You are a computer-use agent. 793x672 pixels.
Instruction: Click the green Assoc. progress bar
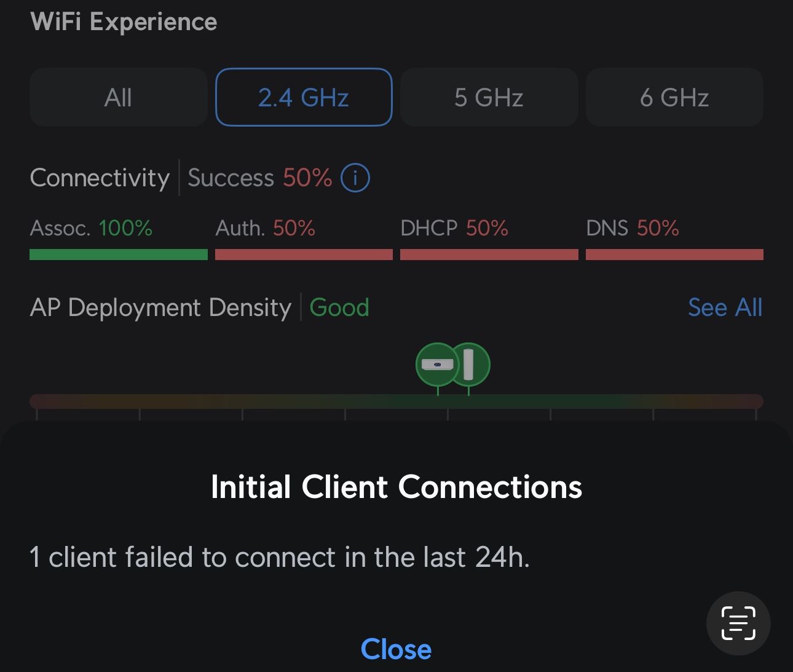click(118, 255)
